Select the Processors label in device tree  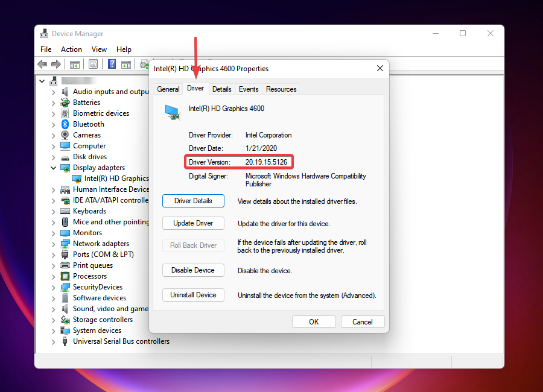coord(90,276)
